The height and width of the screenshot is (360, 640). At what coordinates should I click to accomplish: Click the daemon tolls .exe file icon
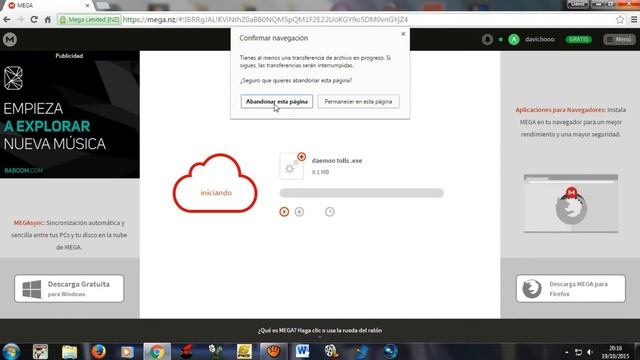(x=292, y=166)
